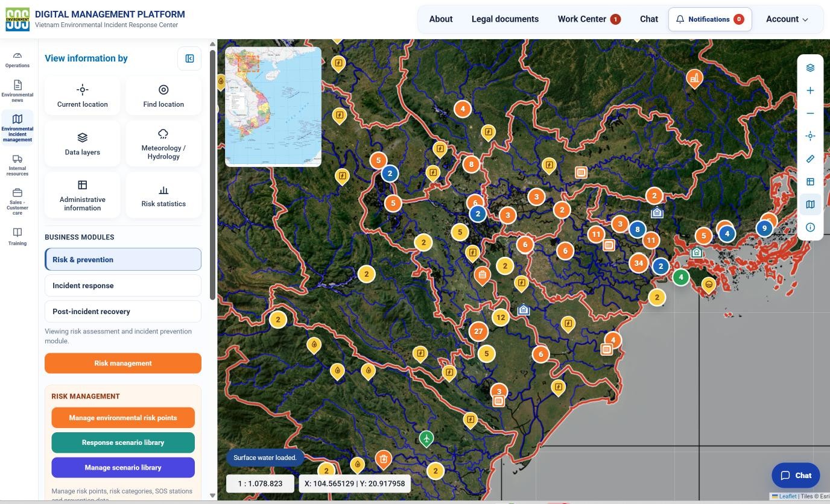Open the Response scenario library
This screenshot has height=504, width=830.
(123, 443)
